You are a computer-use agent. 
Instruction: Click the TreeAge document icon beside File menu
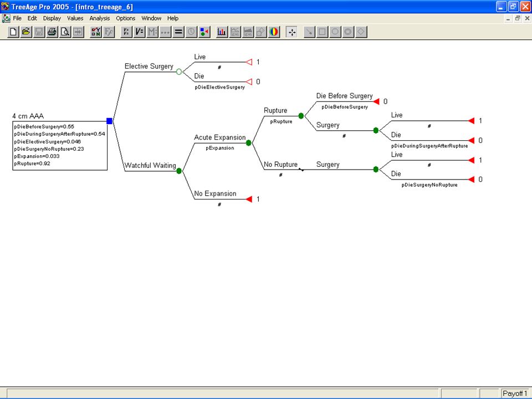pyautogui.click(x=6, y=18)
